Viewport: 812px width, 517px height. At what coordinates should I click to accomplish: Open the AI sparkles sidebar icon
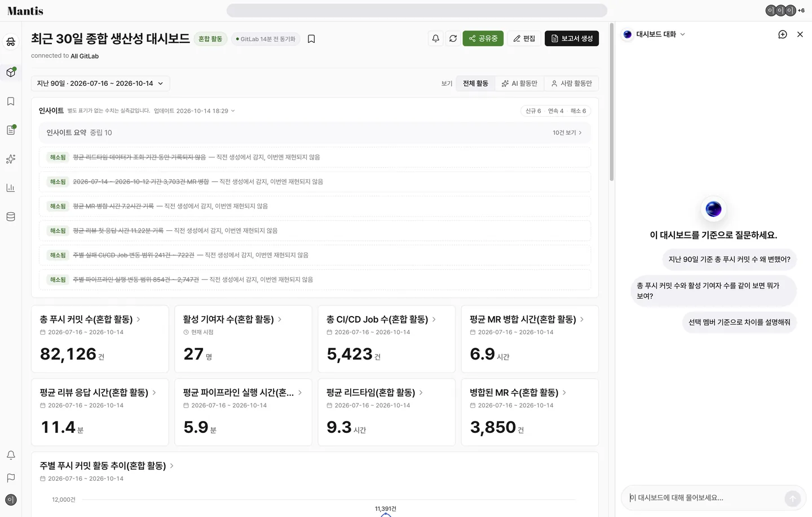coord(11,159)
